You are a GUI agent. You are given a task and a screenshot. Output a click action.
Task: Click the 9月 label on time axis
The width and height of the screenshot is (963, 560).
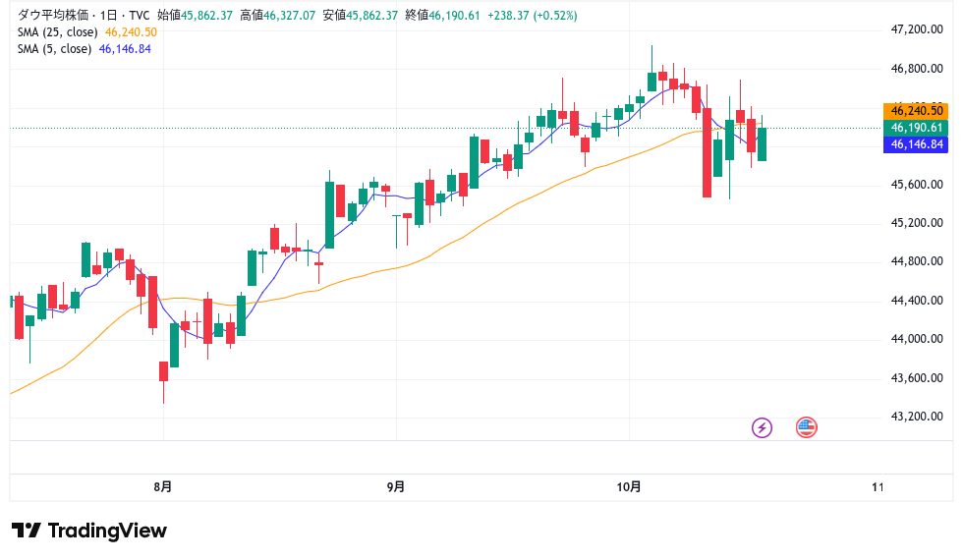[x=396, y=486]
